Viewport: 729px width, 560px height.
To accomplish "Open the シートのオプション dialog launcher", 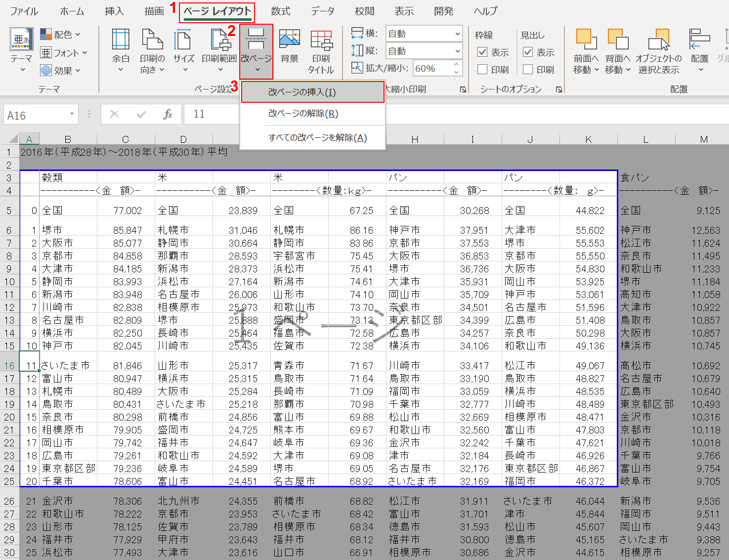I will [558, 89].
